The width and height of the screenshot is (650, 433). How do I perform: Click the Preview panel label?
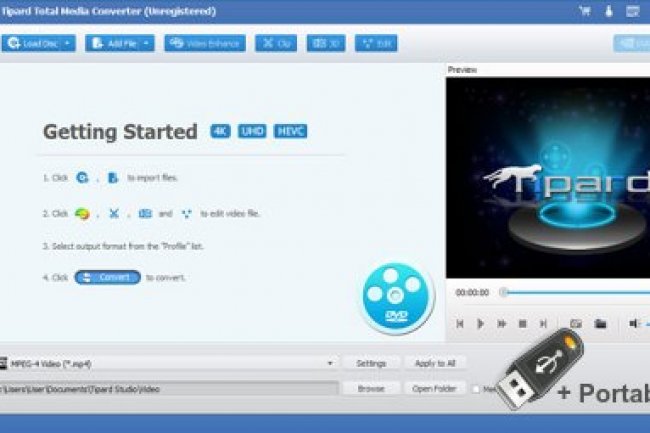[x=462, y=70]
